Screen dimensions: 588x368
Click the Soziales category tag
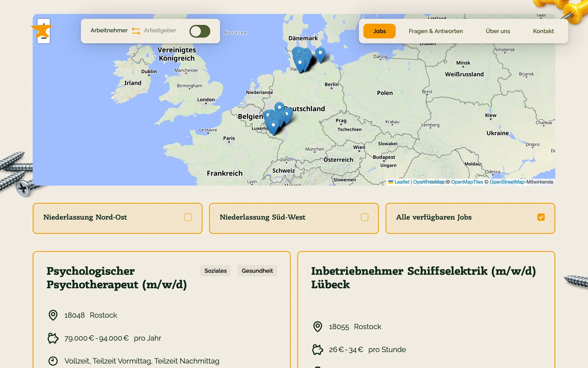215,271
